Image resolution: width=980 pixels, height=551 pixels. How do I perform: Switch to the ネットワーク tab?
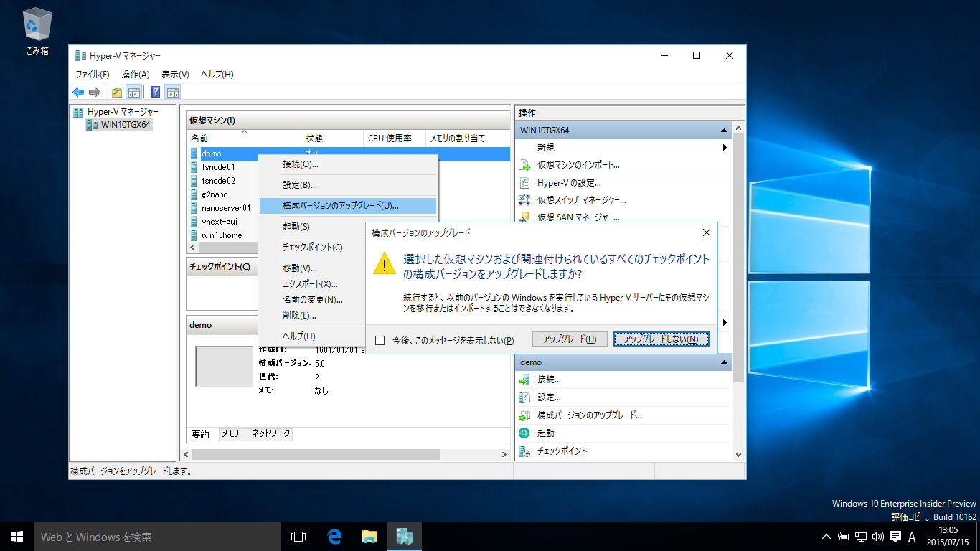tap(270, 434)
